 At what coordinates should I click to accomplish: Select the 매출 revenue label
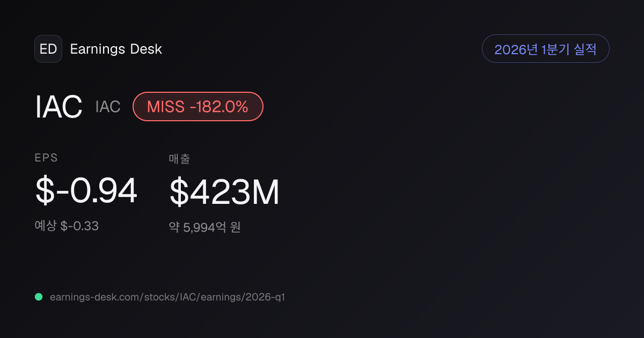[x=179, y=158]
